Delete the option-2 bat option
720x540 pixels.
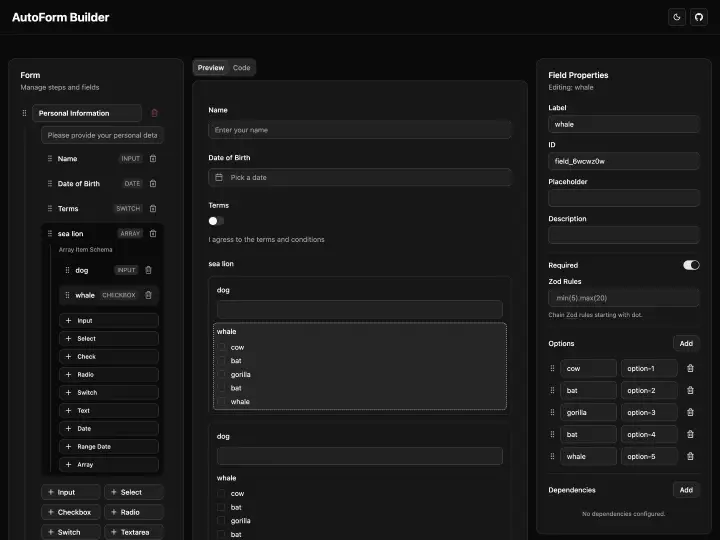(x=690, y=390)
